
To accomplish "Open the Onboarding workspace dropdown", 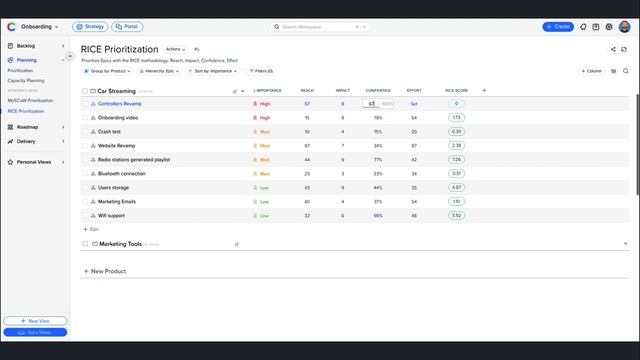I will 40,27.
